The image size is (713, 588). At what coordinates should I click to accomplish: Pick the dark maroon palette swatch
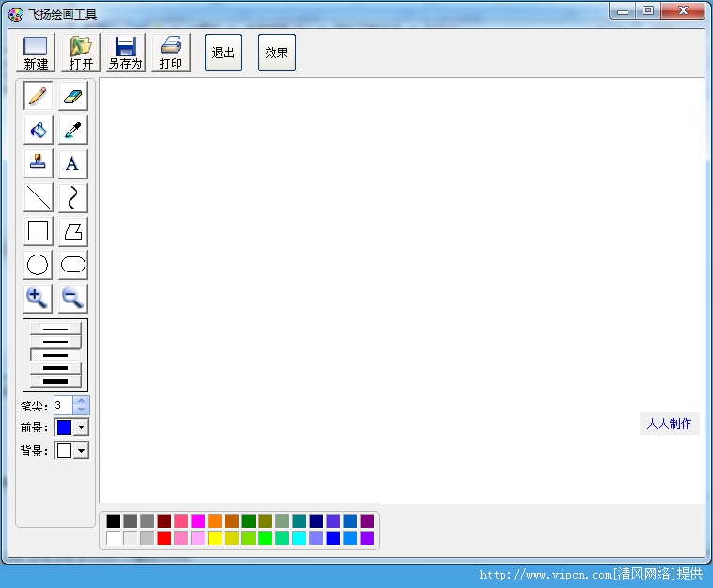tap(164, 521)
